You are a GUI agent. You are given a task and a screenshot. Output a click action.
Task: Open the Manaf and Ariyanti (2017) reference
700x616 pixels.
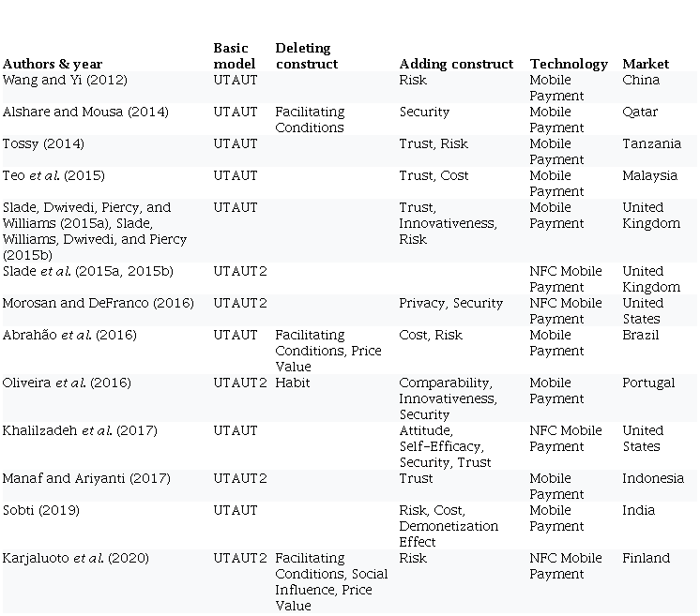pyautogui.click(x=84, y=478)
